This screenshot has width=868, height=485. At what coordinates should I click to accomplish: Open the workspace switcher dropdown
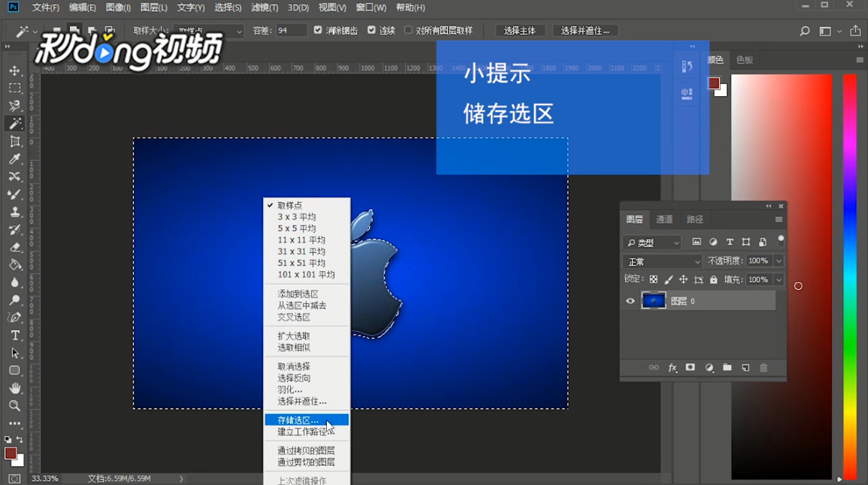pyautogui.click(x=829, y=31)
